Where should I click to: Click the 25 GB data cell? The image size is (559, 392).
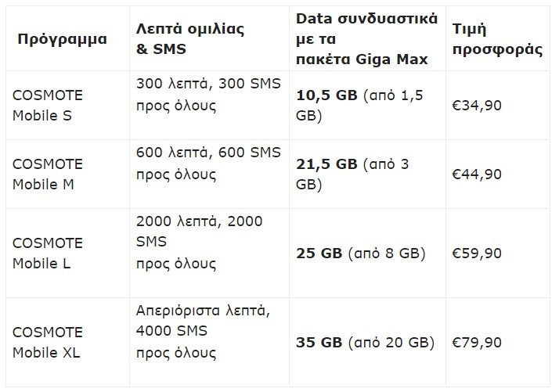[x=360, y=254]
